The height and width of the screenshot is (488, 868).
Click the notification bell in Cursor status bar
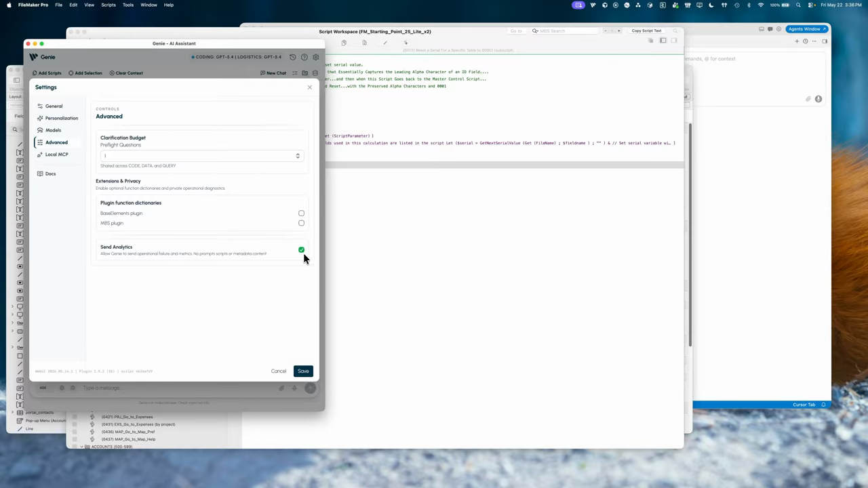[x=823, y=405]
